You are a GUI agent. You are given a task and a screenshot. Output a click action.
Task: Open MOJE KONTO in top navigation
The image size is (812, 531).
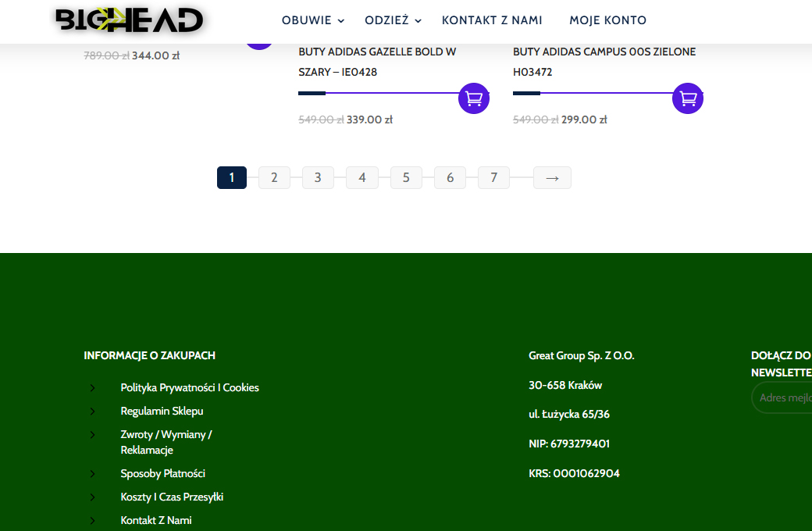pos(608,20)
